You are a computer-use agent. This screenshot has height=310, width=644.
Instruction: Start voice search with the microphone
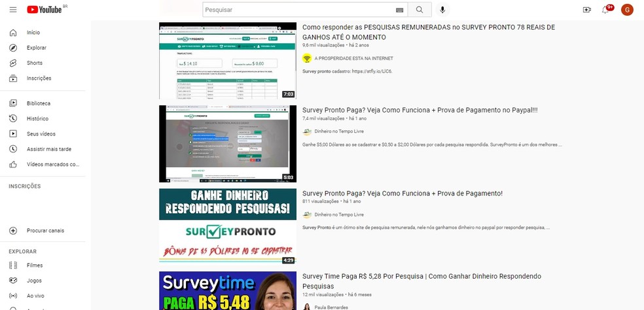pyautogui.click(x=442, y=9)
